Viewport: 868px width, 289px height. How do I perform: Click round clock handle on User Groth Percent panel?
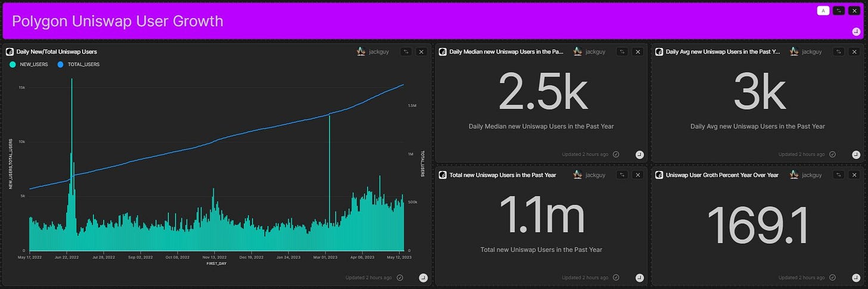[x=856, y=278]
